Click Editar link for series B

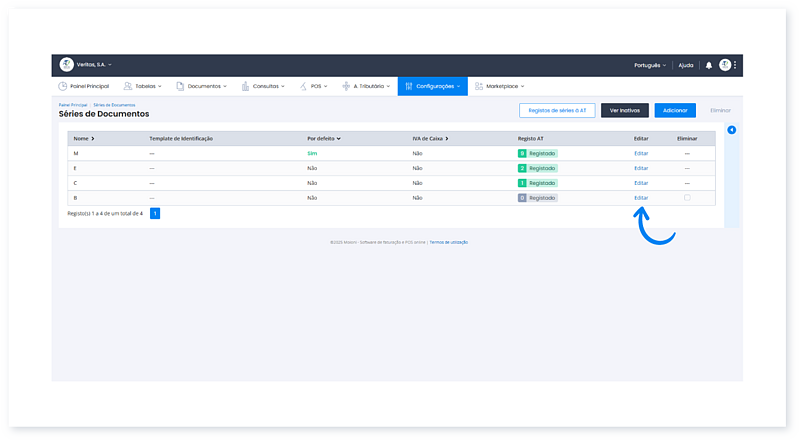(641, 198)
